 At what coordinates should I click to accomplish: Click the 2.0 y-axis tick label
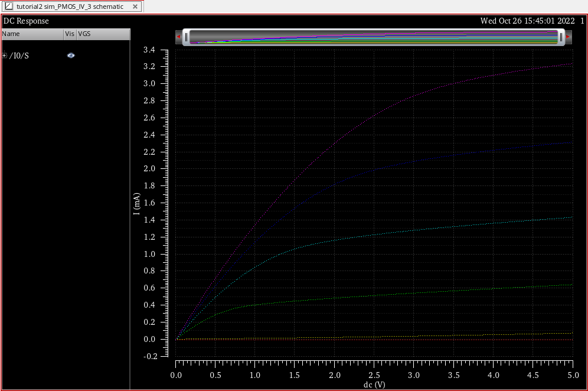(x=149, y=168)
